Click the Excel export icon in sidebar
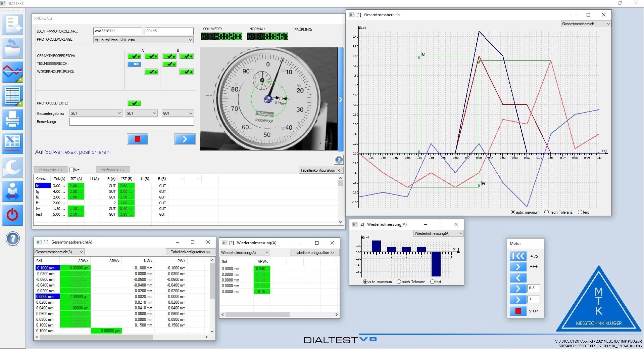The image size is (644, 349). (x=13, y=143)
